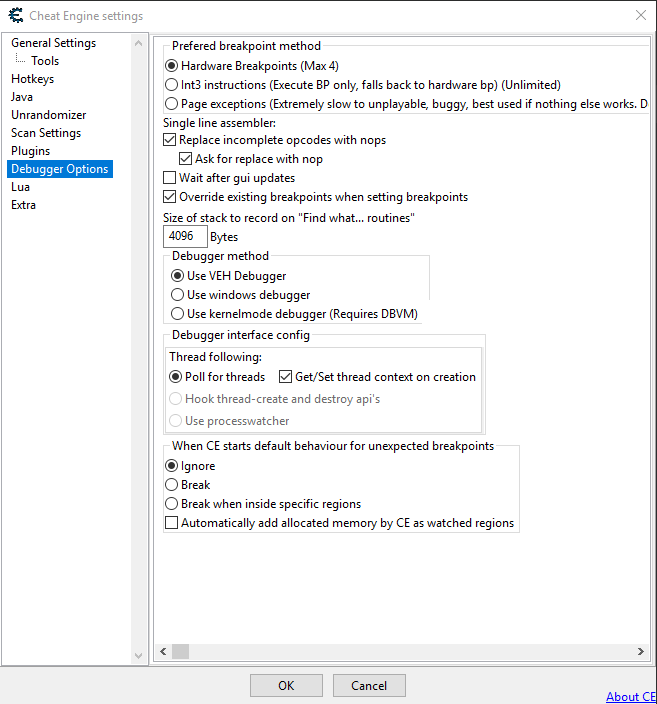Open the Tools sub-item in the tree
The width and height of the screenshot is (657, 704).
pyautogui.click(x=45, y=61)
